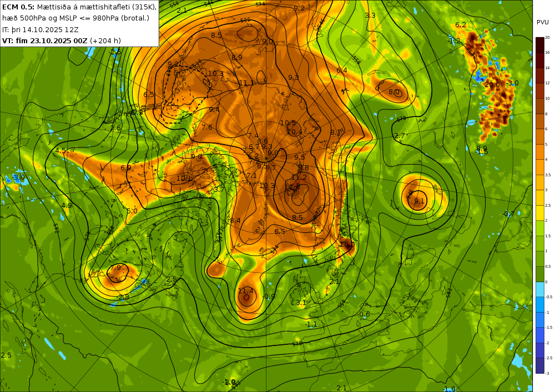Click the '3.7' PV value on the map

219,190
